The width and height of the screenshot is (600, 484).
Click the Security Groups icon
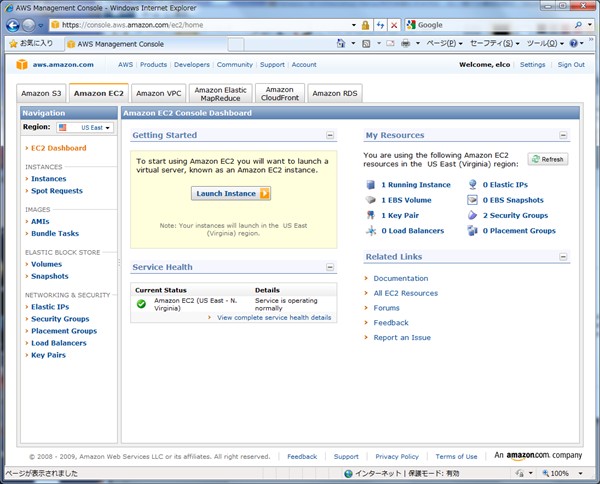(473, 215)
